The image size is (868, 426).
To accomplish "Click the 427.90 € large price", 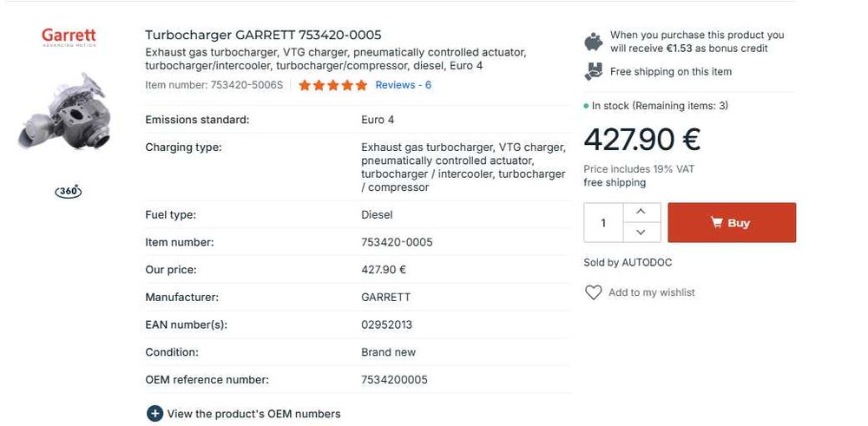I will [x=641, y=139].
